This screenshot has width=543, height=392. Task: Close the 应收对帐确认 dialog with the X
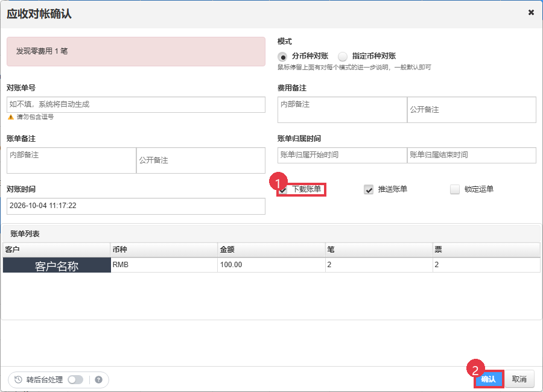[x=531, y=13]
